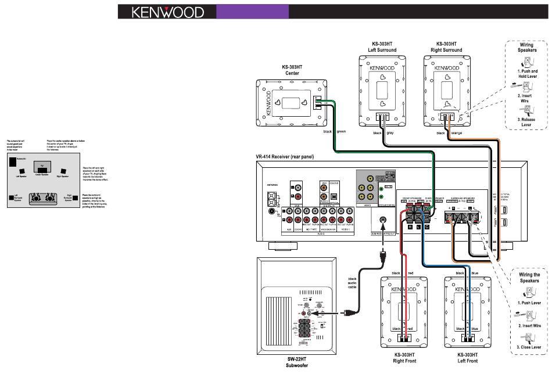Click the small on/off switch on subwoofer panel
The image size is (552, 392).
[x=322, y=326]
